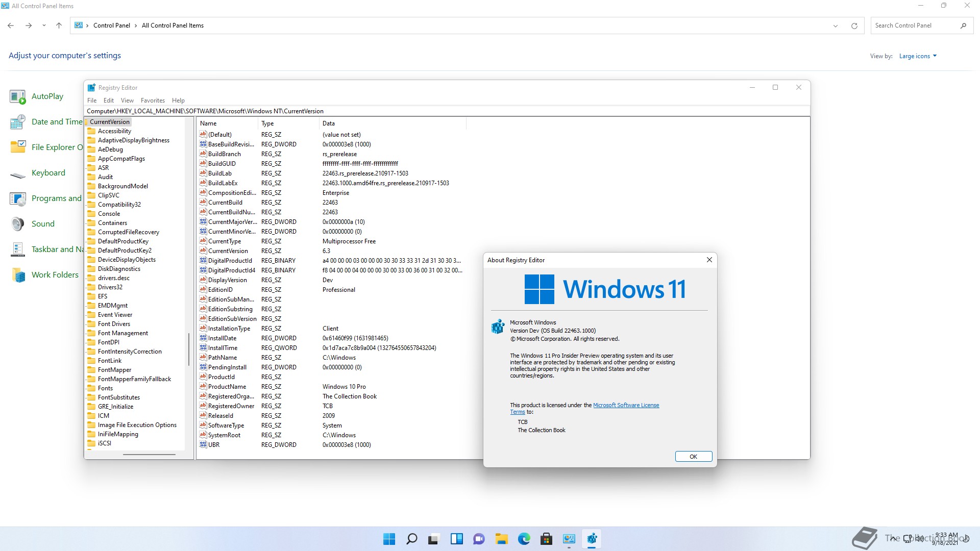Refresh the Control Panel address bar
Image resolution: width=980 pixels, height=551 pixels.
(x=854, y=26)
